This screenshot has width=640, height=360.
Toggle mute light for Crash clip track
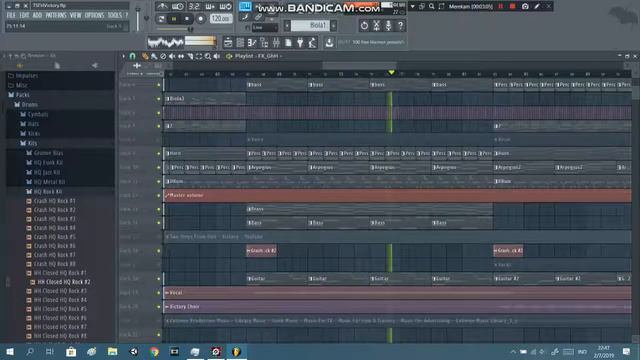point(159,251)
